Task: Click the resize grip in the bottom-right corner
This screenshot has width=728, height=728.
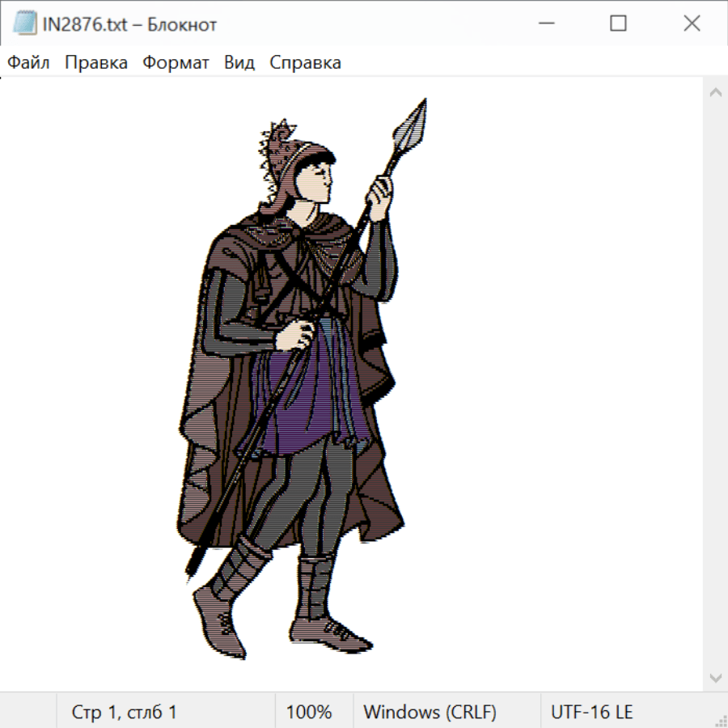Action: (x=720, y=720)
